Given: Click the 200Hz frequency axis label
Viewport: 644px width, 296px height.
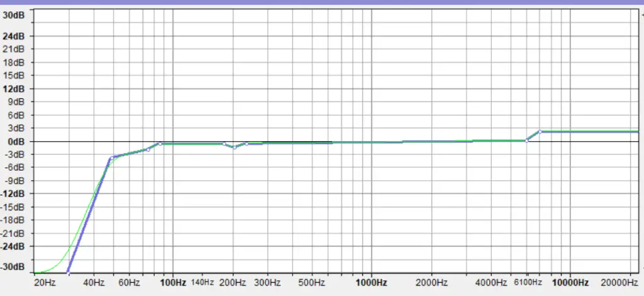Looking at the screenshot, I should click(x=233, y=283).
